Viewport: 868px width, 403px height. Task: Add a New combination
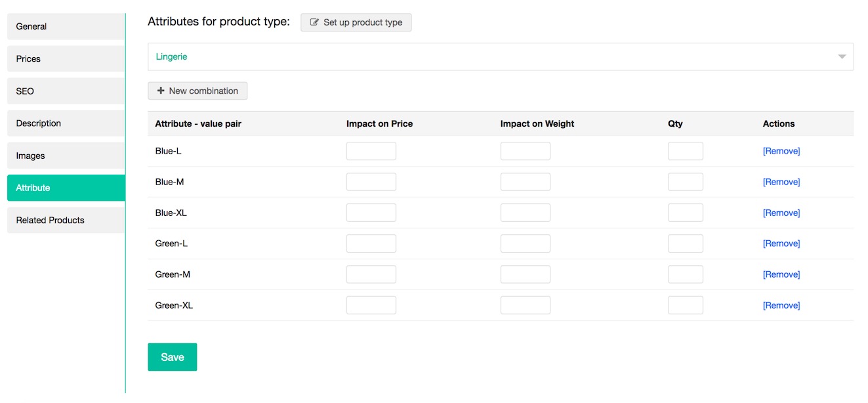197,91
